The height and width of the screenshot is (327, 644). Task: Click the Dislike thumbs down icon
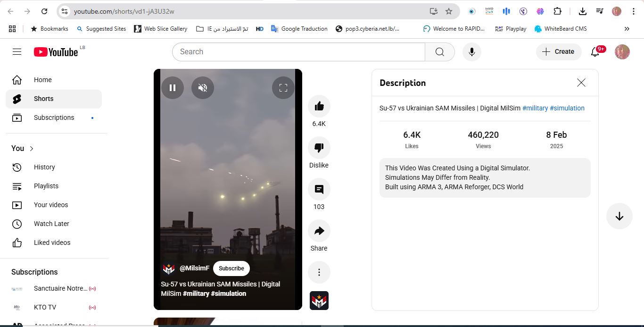click(319, 148)
